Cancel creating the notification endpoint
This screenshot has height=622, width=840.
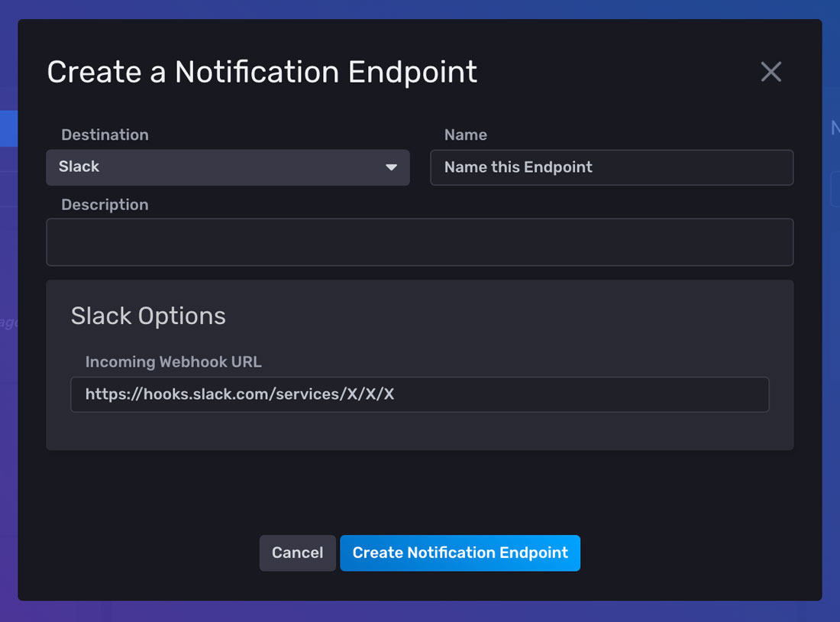click(297, 552)
